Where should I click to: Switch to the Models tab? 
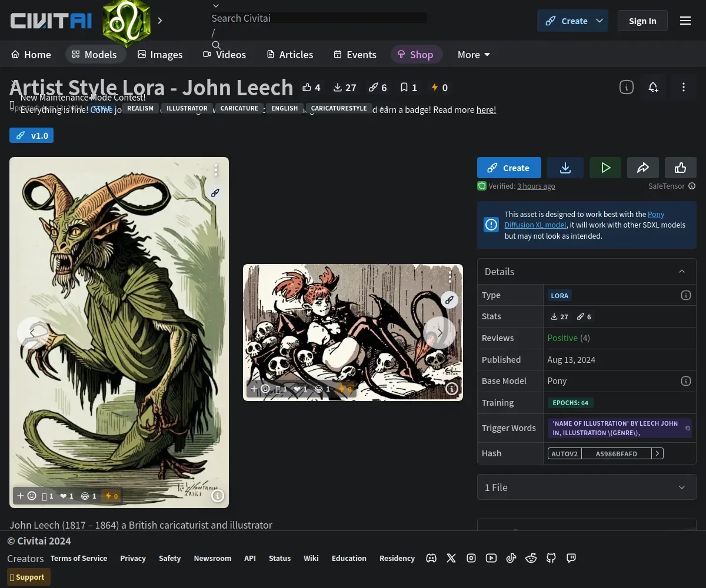click(x=95, y=54)
